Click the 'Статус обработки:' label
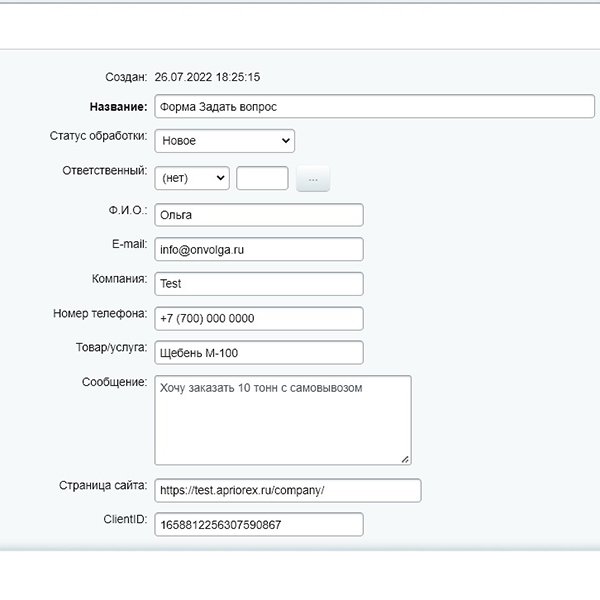Image resolution: width=600 pixels, height=600 pixels. (98, 136)
